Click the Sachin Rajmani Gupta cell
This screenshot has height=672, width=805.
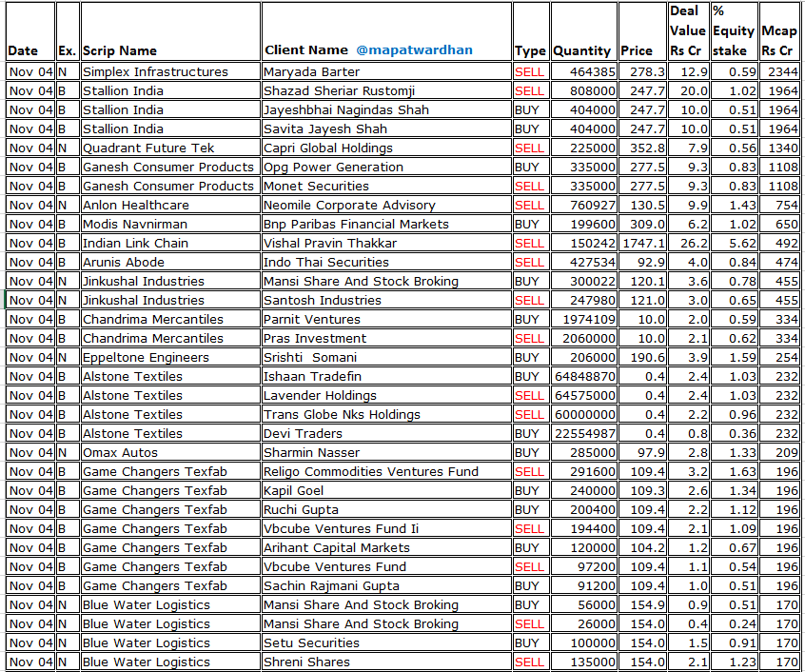[386, 584]
